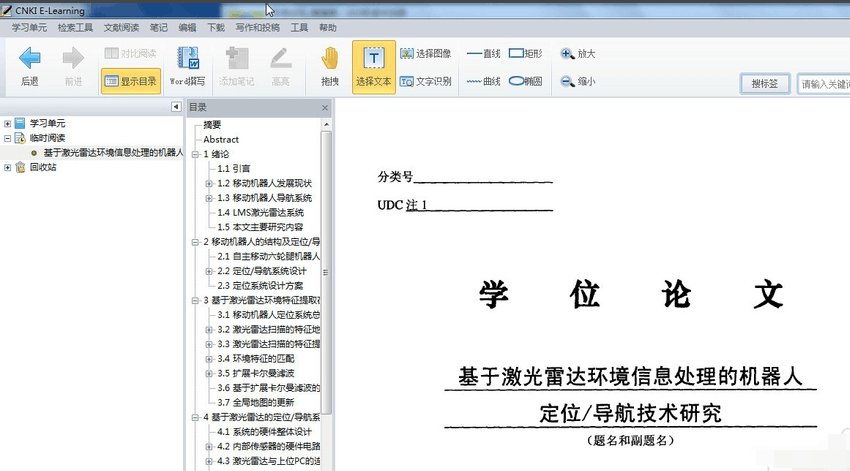This screenshot has width=850, height=471.
Task: Go to section 2.3 定位系统设计方案
Action: tap(260, 286)
